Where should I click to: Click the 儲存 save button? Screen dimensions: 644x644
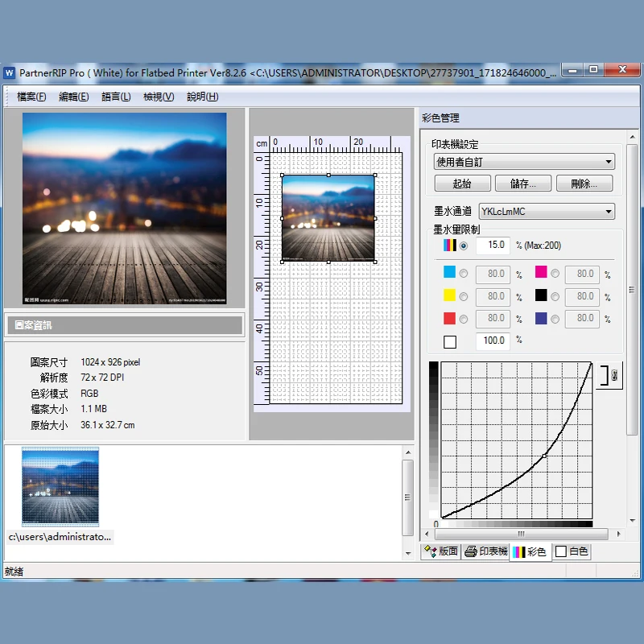tap(522, 183)
